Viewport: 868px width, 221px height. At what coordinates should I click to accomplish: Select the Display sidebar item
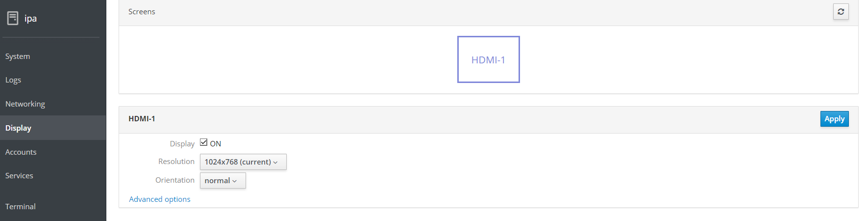(19, 128)
